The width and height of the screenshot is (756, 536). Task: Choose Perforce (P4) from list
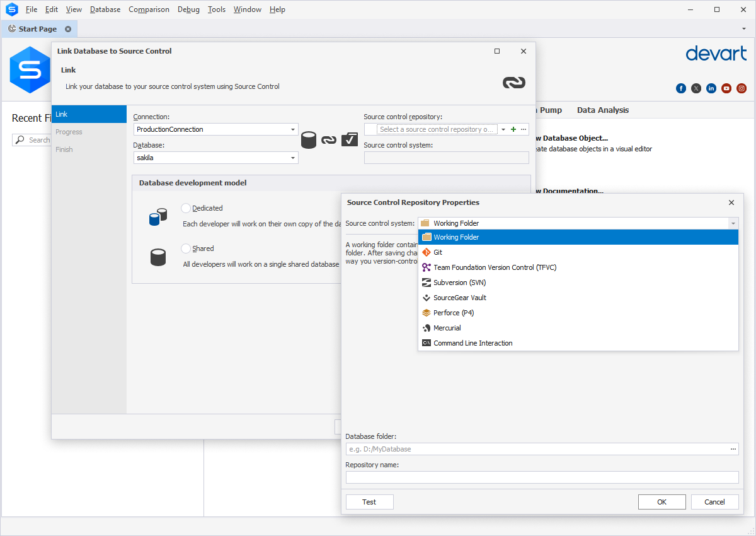coord(453,313)
